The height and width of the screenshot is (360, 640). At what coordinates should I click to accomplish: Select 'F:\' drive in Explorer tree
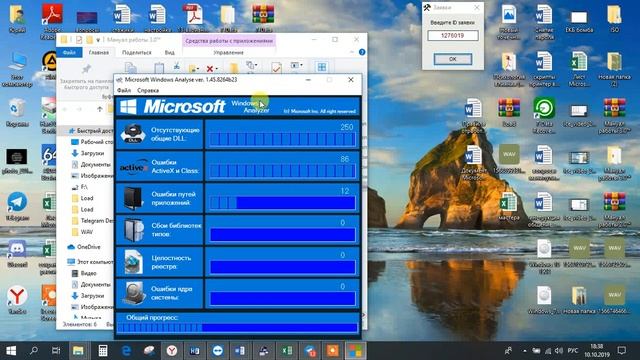point(80,187)
